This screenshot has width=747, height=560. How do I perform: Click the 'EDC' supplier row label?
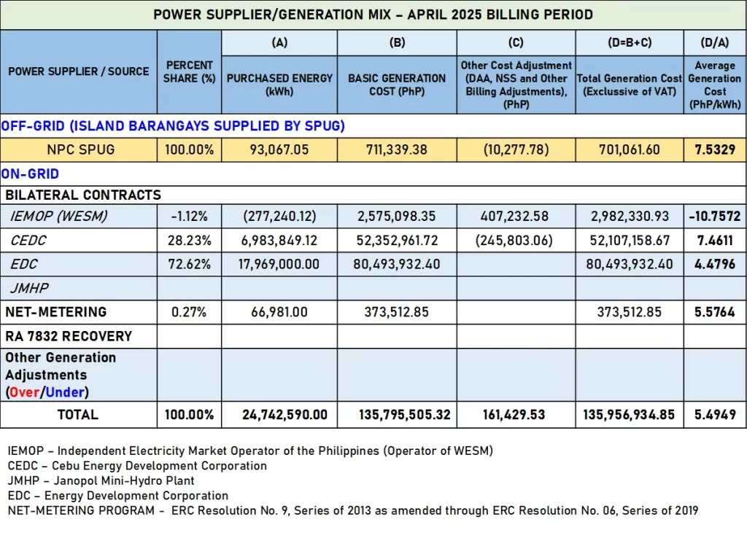[x=24, y=264]
